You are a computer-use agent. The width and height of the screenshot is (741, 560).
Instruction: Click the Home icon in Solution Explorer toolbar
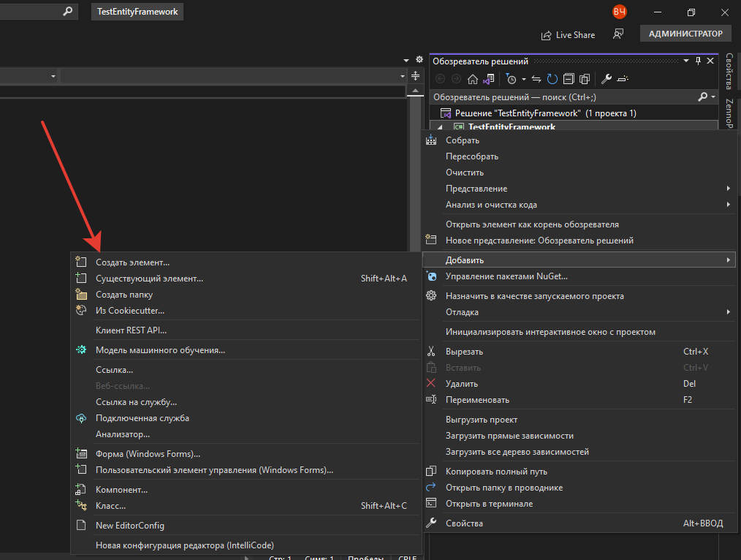[473, 79]
